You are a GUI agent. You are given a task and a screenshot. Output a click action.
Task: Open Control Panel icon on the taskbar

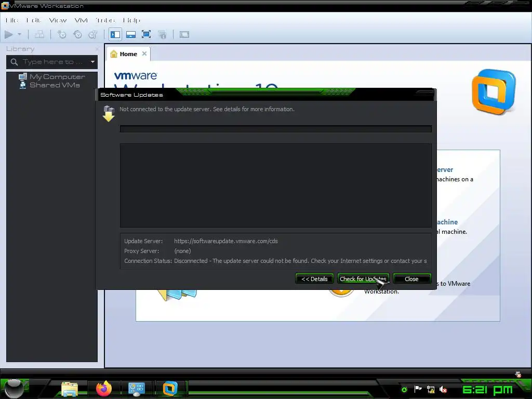(137, 389)
